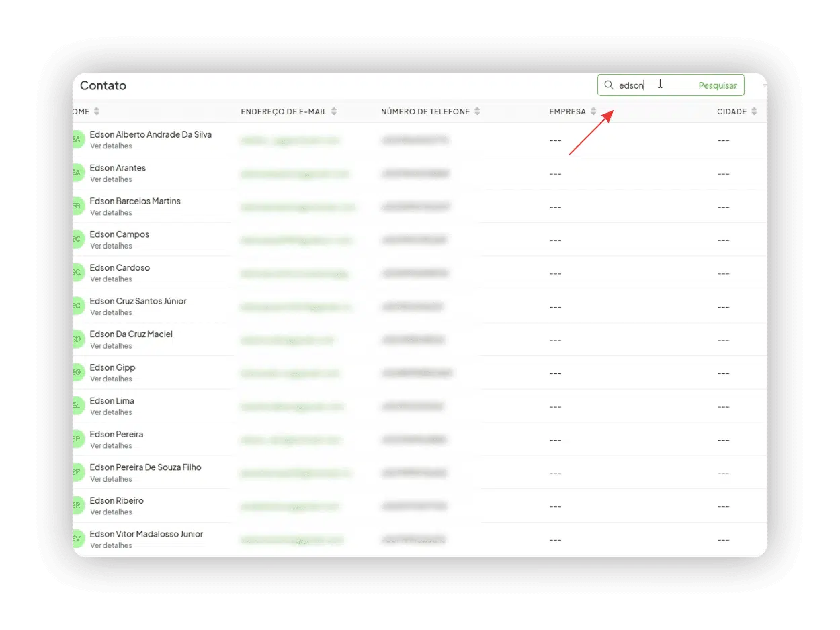Viewport: 840px width, 630px height.
Task: Click the Pesquisar search button
Action: 718,85
